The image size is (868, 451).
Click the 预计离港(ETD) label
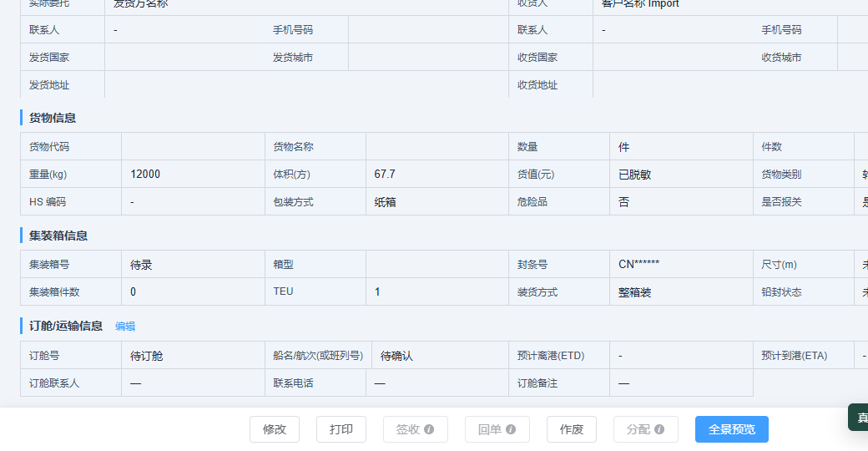point(551,356)
